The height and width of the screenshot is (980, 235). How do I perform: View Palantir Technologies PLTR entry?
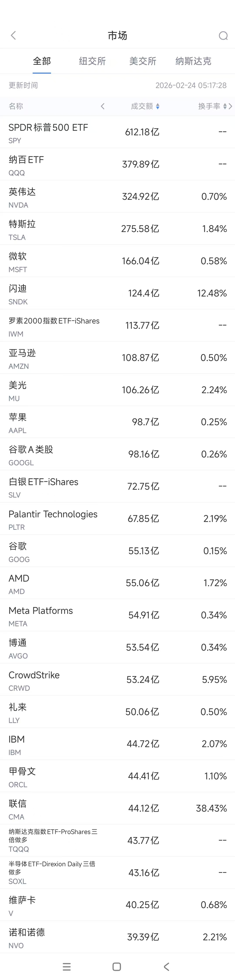pos(117,519)
